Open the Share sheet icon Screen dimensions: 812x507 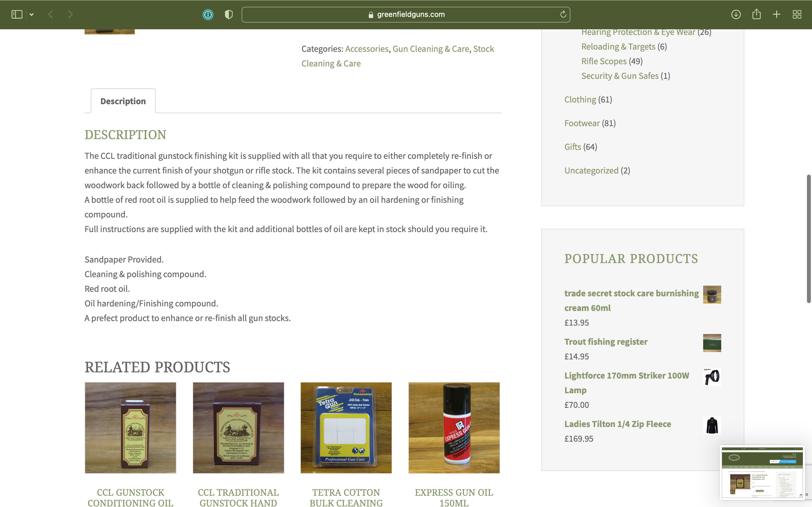pyautogui.click(x=756, y=14)
